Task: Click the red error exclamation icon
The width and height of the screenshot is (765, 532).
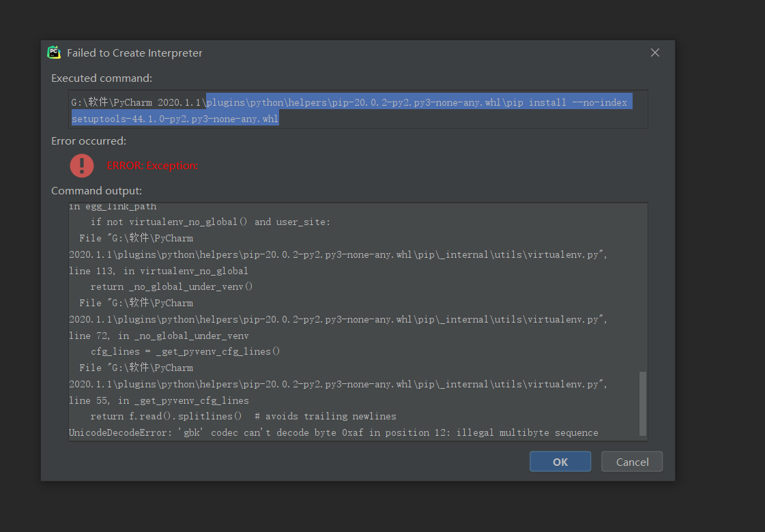Action: pos(81,165)
